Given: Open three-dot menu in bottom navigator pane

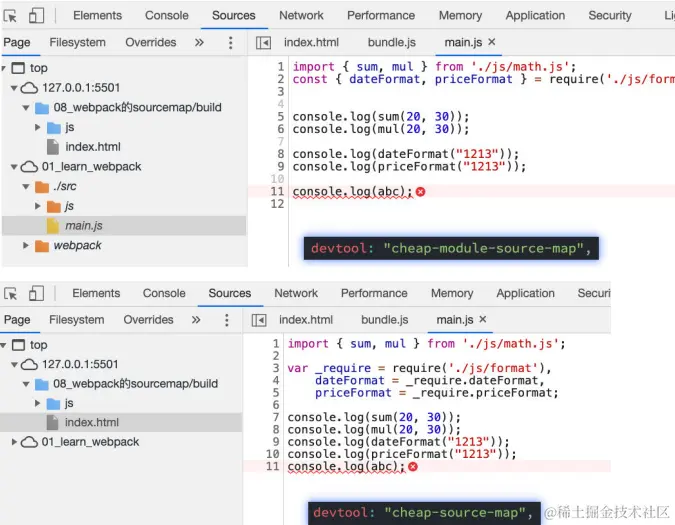Looking at the screenshot, I should (x=227, y=320).
